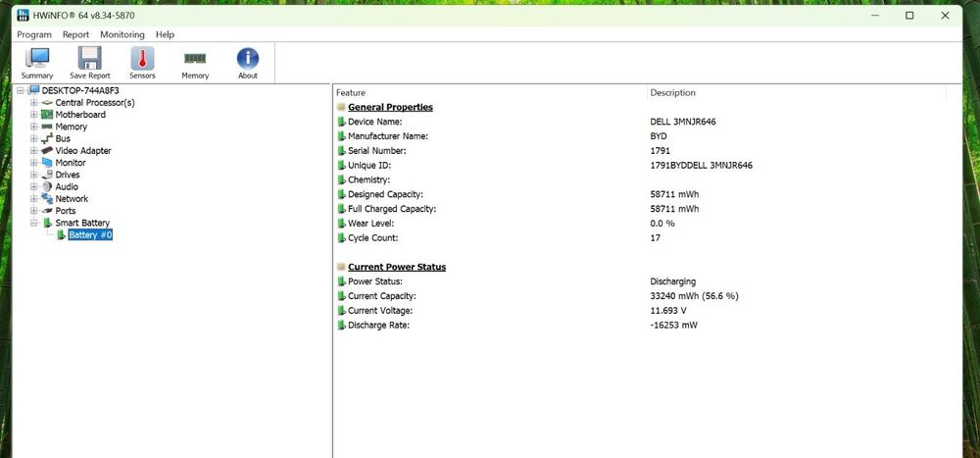This screenshot has width=980, height=458.
Task: Click the Motherboard tree icon
Action: [47, 115]
